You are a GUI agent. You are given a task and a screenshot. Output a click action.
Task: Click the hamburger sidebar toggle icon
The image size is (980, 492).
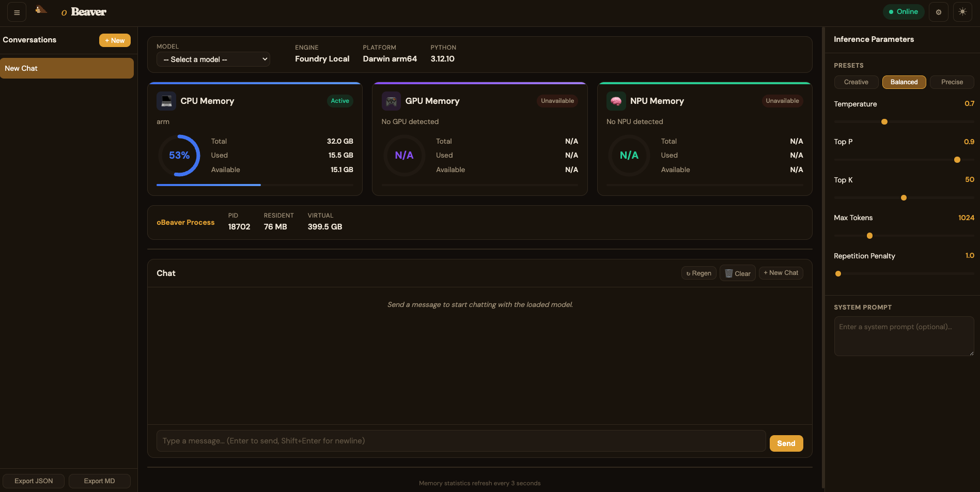click(15, 11)
